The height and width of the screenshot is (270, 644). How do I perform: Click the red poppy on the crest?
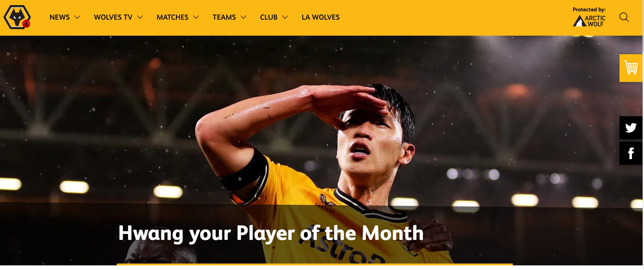click(x=26, y=24)
